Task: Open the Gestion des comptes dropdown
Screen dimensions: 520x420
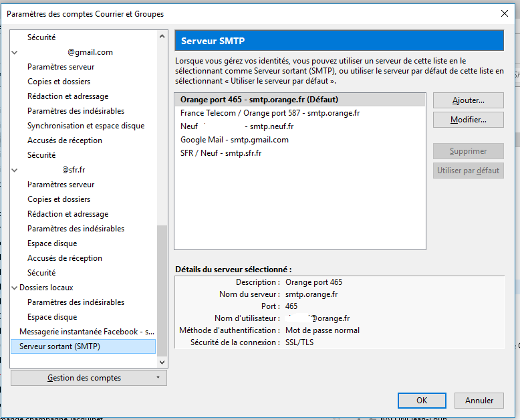Action: [x=89, y=378]
